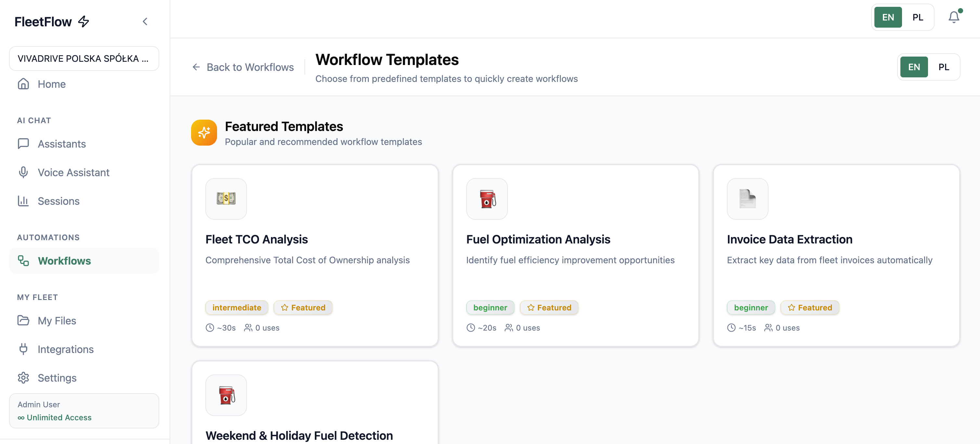Expand the Admin User account panel
This screenshot has width=980, height=444.
pyautogui.click(x=84, y=411)
